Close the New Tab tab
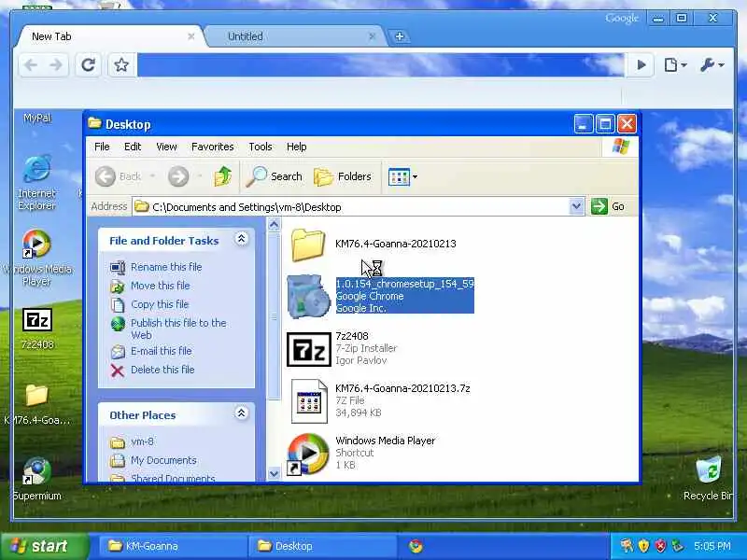 point(191,36)
